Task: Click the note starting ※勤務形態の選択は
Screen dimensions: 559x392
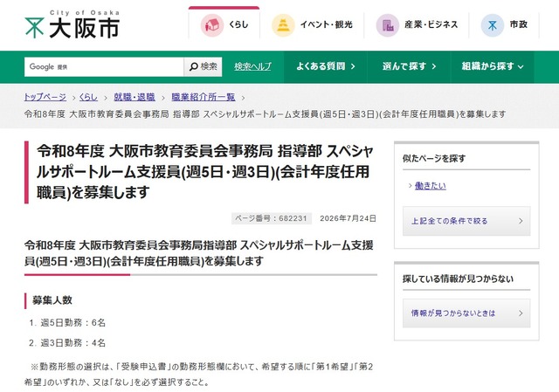Action: [x=198, y=375]
